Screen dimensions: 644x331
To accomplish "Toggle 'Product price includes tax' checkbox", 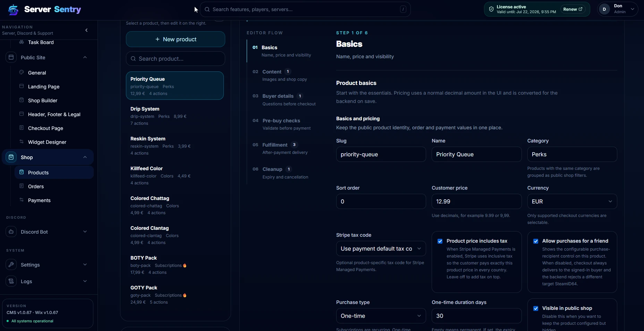I will coord(440,241).
